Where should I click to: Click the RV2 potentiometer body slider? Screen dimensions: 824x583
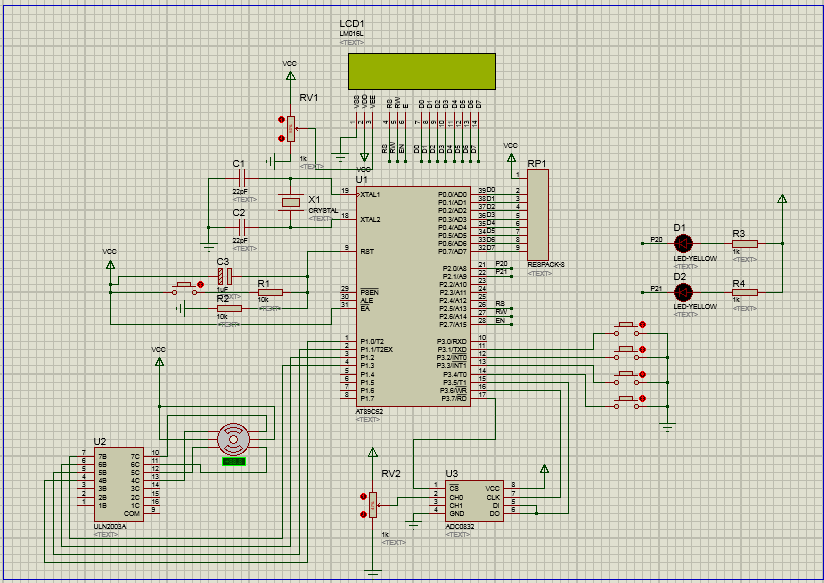point(373,505)
